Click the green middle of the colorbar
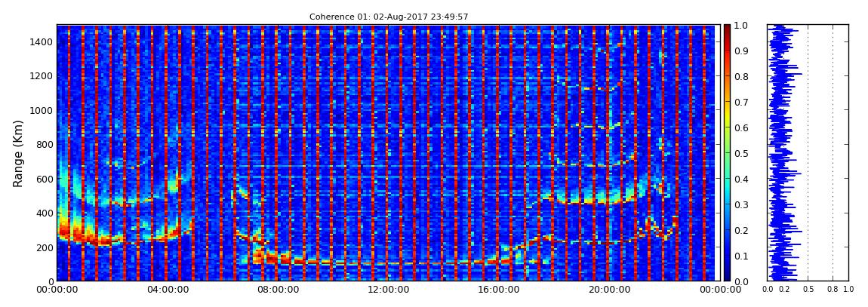Viewport: 868px width, 307px height. coord(727,153)
